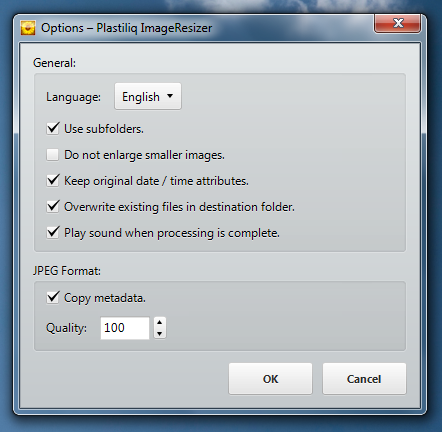Click the small arrow beside English
The width and height of the screenshot is (442, 432).
[170, 96]
